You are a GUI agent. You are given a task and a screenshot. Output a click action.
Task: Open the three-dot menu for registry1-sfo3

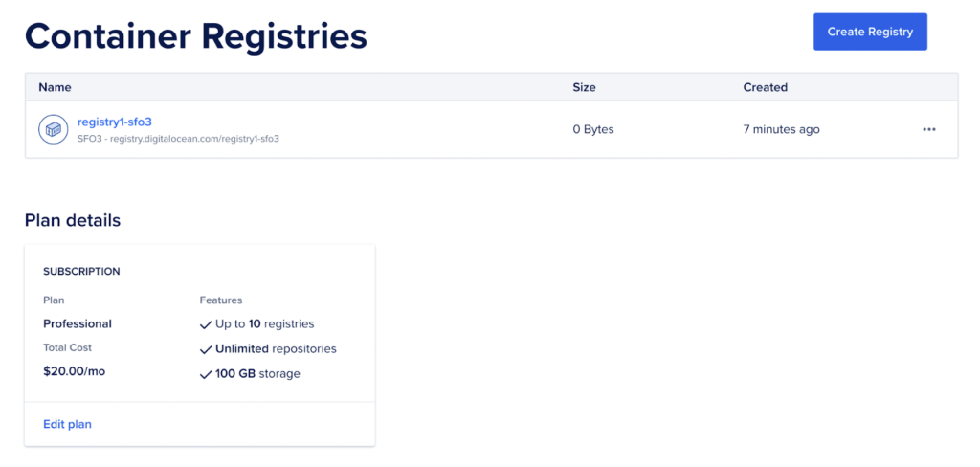click(x=928, y=129)
